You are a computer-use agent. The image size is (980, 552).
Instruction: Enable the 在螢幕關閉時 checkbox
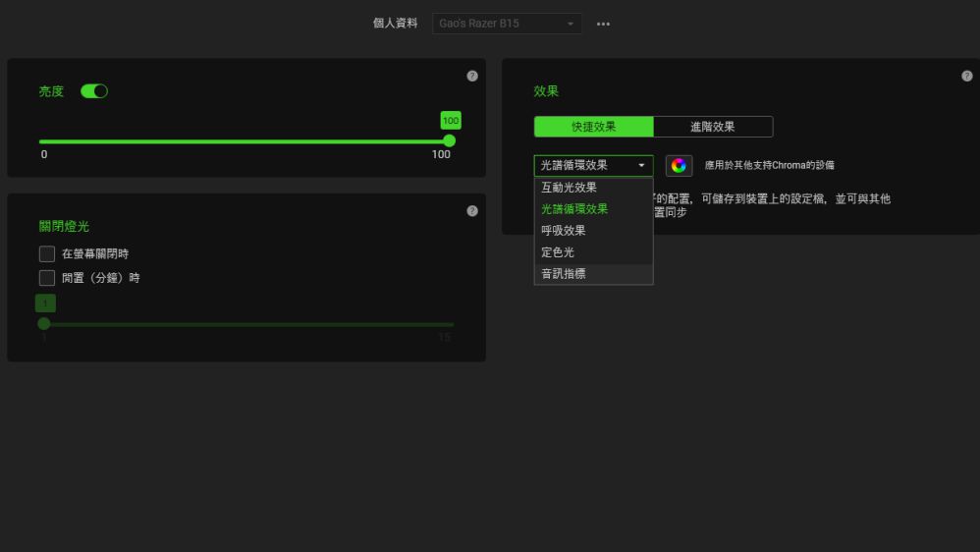[47, 254]
